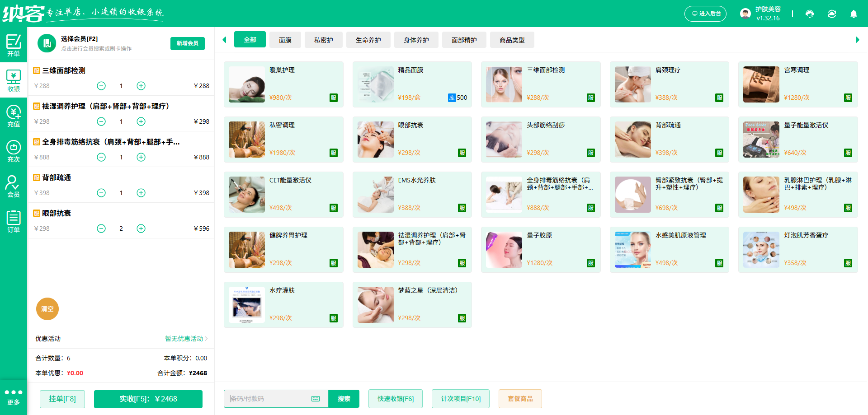Viewport: 868px width, 415px height.
Task: Click the customer service headset icon
Action: click(x=809, y=14)
